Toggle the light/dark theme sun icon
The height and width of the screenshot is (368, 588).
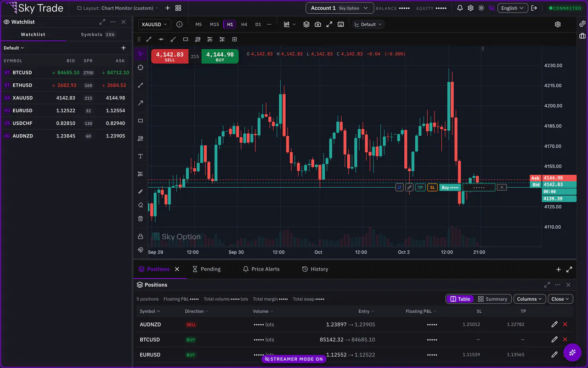tap(481, 8)
